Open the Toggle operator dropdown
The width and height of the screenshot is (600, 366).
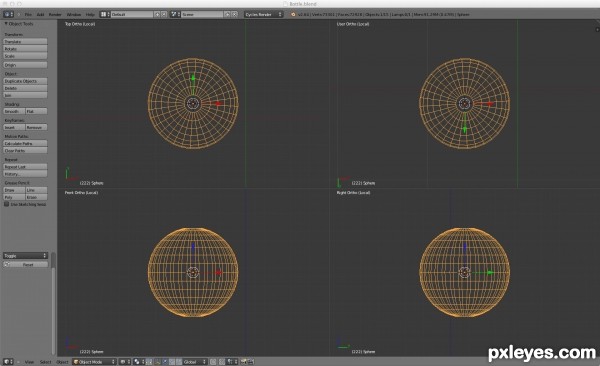click(x=25, y=255)
